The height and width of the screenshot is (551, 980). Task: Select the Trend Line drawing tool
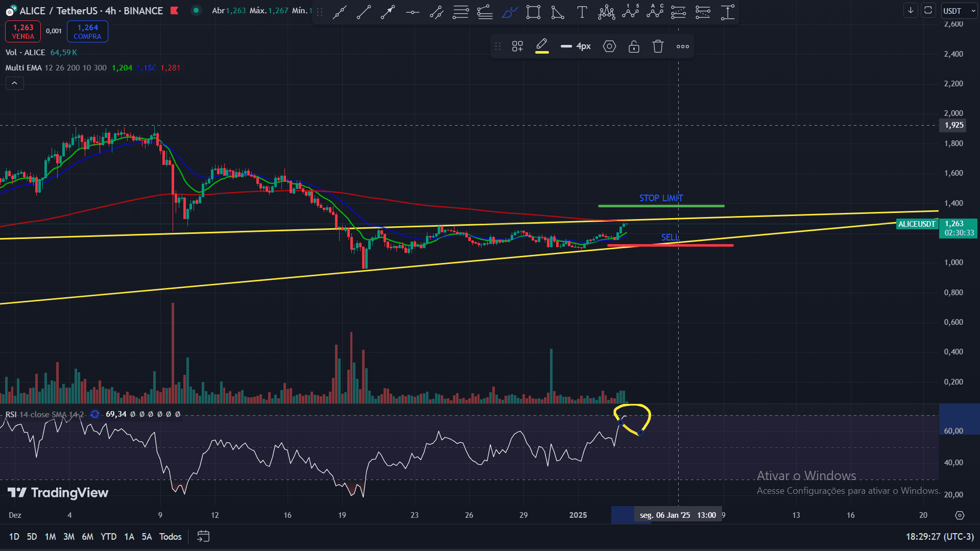click(364, 12)
